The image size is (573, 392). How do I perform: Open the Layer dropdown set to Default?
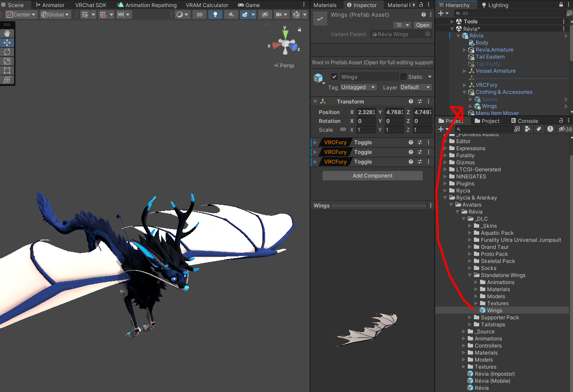pyautogui.click(x=415, y=87)
